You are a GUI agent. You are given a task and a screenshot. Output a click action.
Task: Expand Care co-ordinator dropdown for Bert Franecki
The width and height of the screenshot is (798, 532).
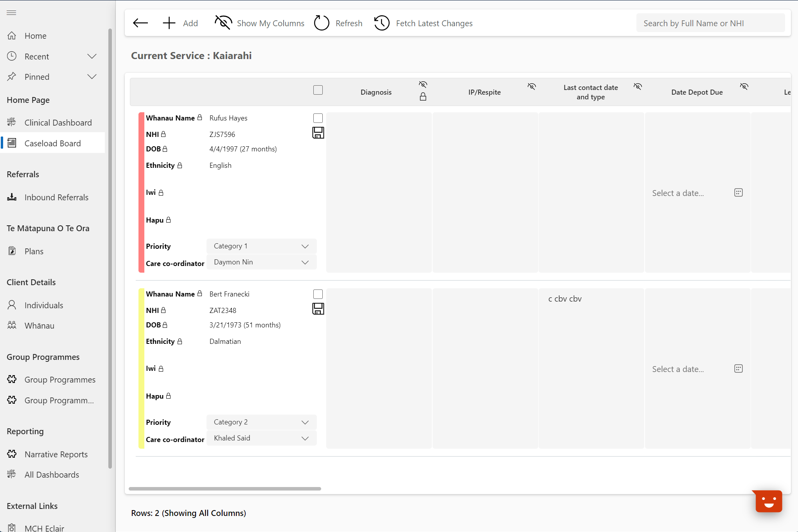(x=305, y=438)
